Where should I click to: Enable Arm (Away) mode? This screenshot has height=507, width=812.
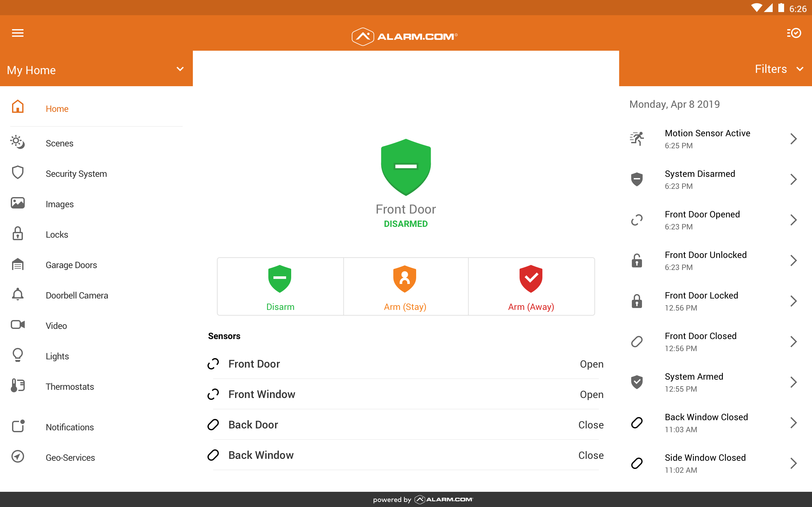(531, 287)
